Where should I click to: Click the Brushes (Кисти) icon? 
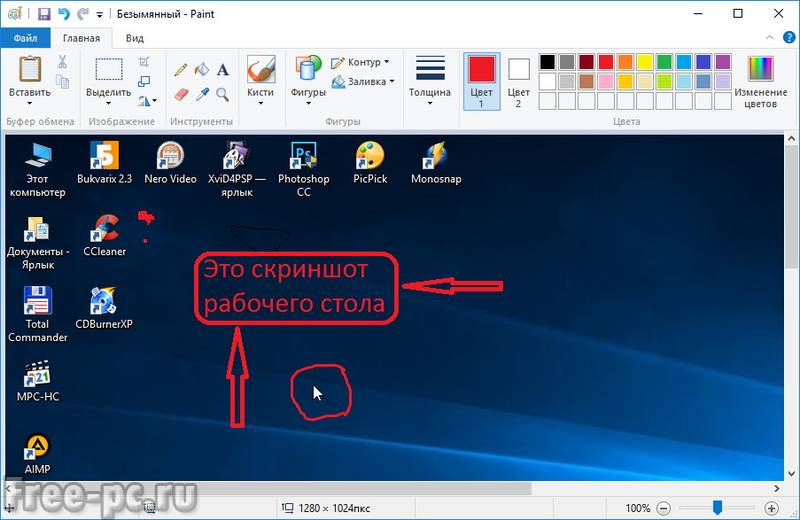[x=261, y=69]
